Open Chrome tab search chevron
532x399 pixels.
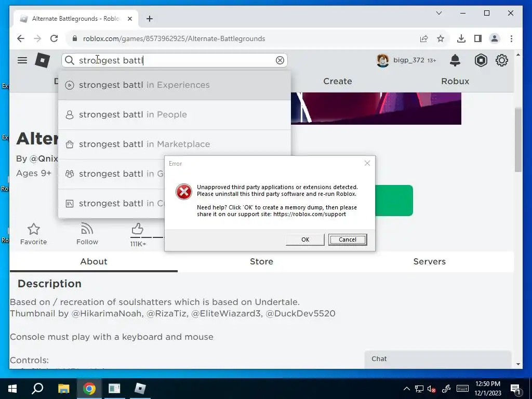pos(438,13)
